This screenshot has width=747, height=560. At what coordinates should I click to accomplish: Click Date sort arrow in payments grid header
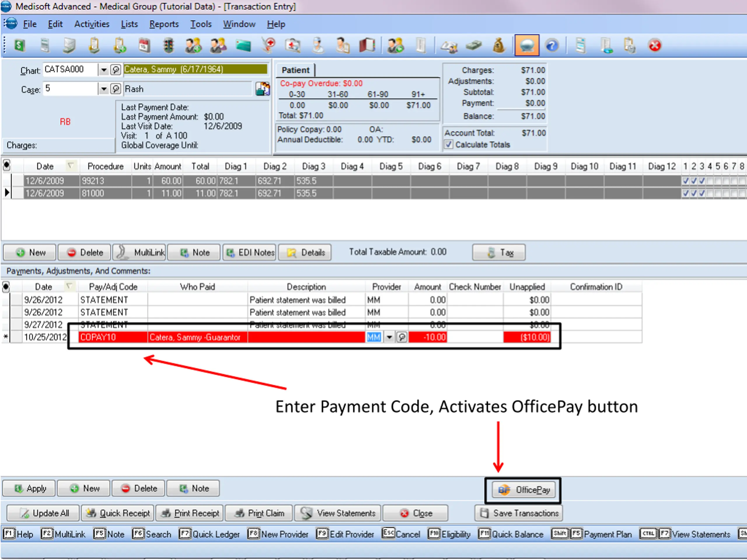pos(69,286)
